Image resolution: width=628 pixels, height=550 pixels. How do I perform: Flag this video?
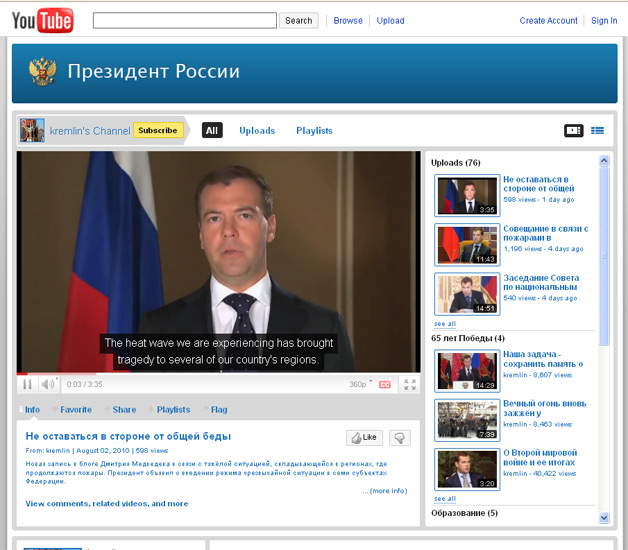[x=219, y=409]
